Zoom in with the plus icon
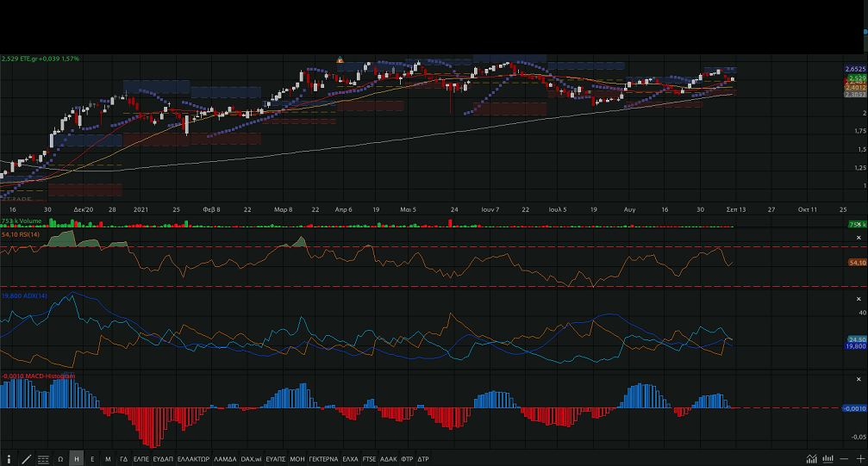Viewport: 868px width, 466px height. pos(860,459)
